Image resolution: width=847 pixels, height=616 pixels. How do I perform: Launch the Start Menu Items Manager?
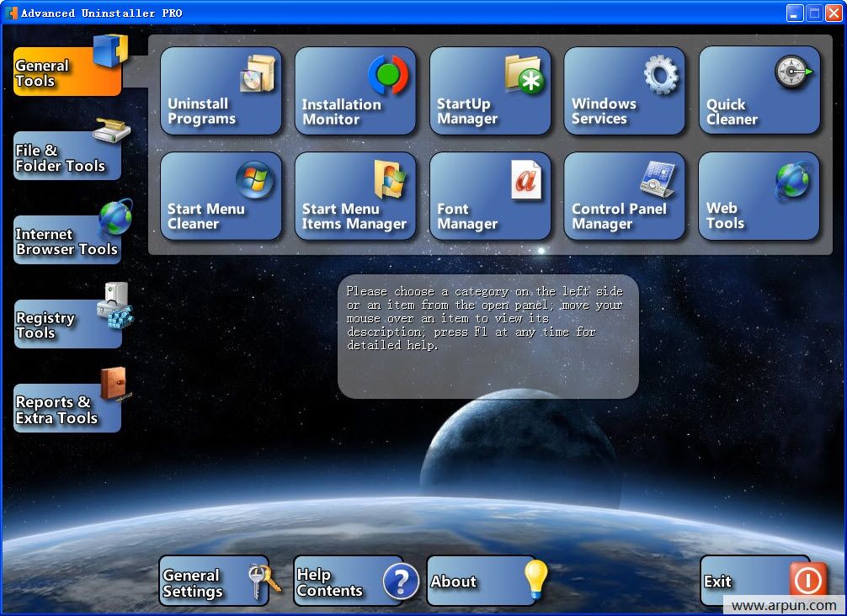coord(355,196)
